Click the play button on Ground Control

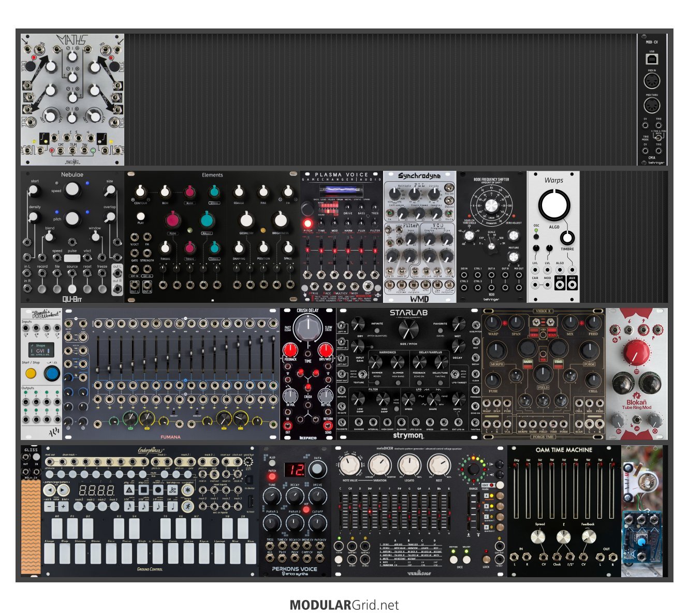tap(129, 490)
